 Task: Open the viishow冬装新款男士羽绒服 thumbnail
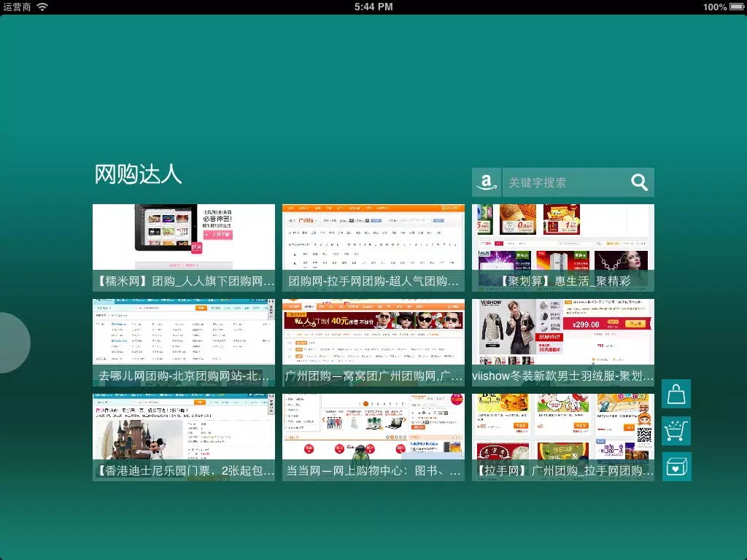pyautogui.click(x=562, y=343)
